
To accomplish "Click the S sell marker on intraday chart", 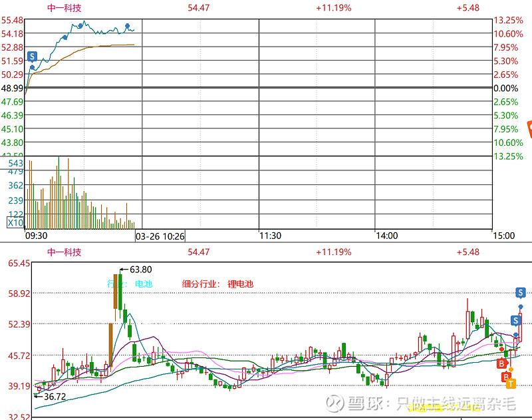I will click(32, 57).
